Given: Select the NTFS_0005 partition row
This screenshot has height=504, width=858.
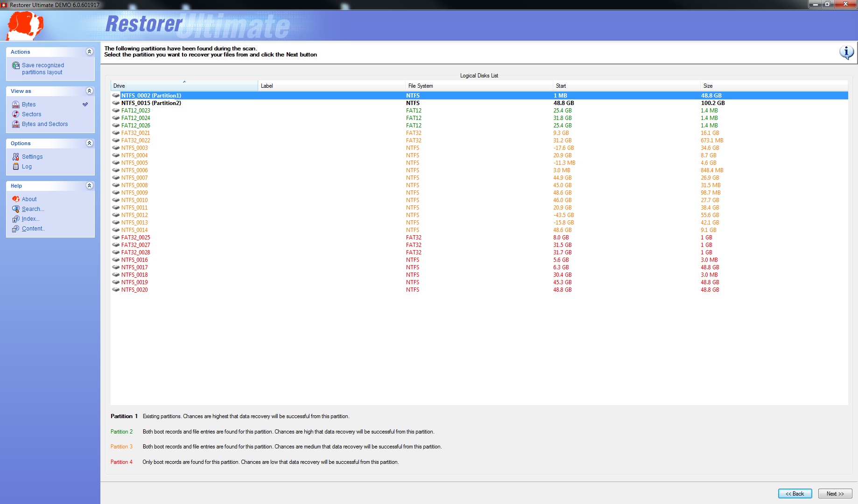Looking at the screenshot, I should tap(479, 163).
